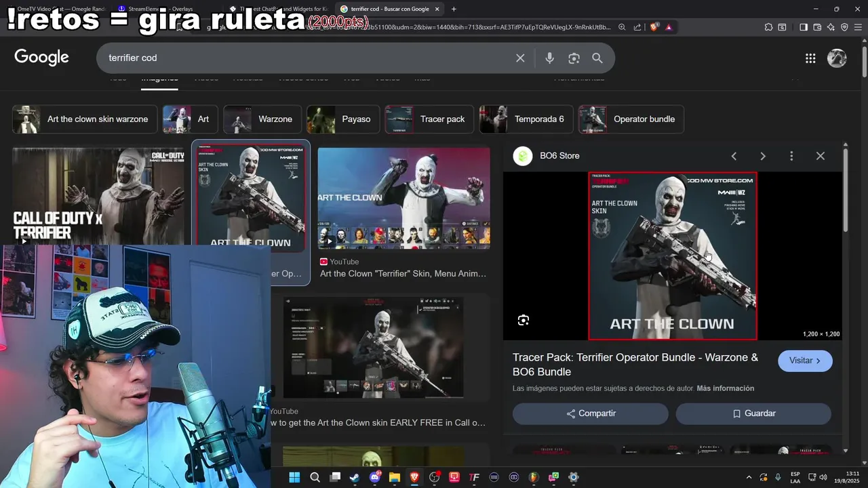Open the Call of Duty x Terrifier thumbnail
The height and width of the screenshot is (488, 868).
click(98, 197)
